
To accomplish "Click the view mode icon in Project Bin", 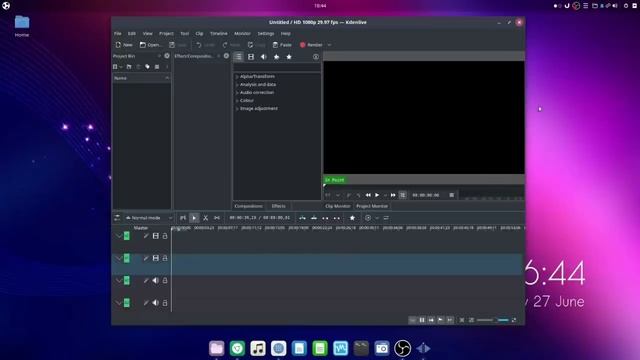I will pos(157,67).
